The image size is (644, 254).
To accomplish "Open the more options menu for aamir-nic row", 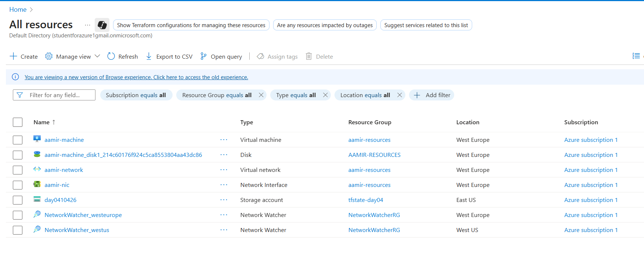I will click(224, 185).
